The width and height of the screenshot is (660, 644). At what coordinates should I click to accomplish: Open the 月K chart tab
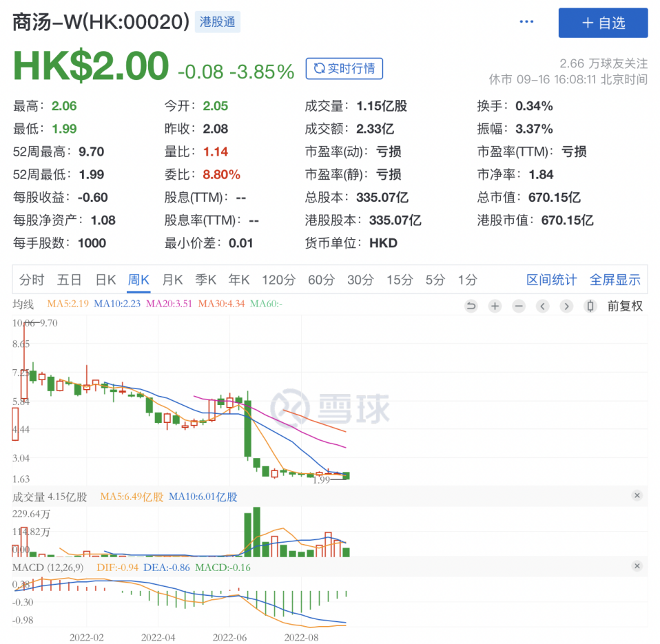point(172,280)
